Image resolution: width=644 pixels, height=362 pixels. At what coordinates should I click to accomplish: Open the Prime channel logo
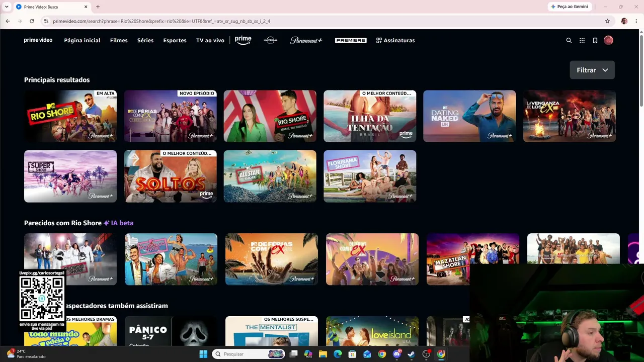click(x=243, y=40)
